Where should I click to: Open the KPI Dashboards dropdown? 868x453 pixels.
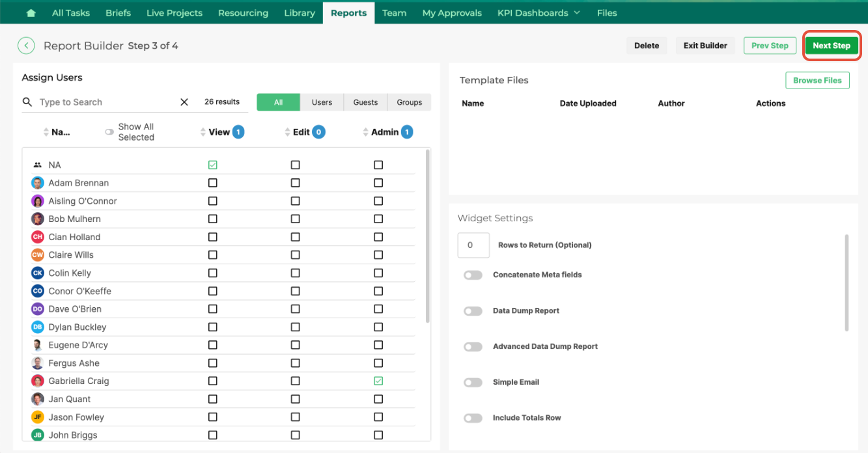[539, 13]
